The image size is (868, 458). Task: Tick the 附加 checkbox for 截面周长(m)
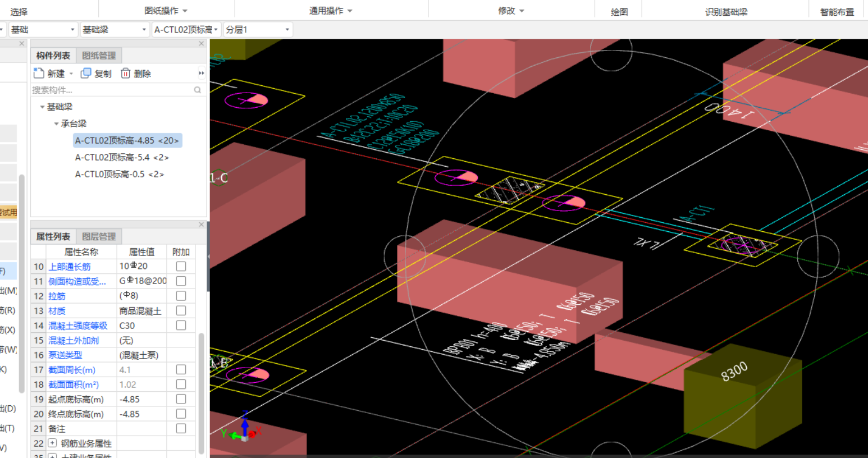click(x=181, y=370)
